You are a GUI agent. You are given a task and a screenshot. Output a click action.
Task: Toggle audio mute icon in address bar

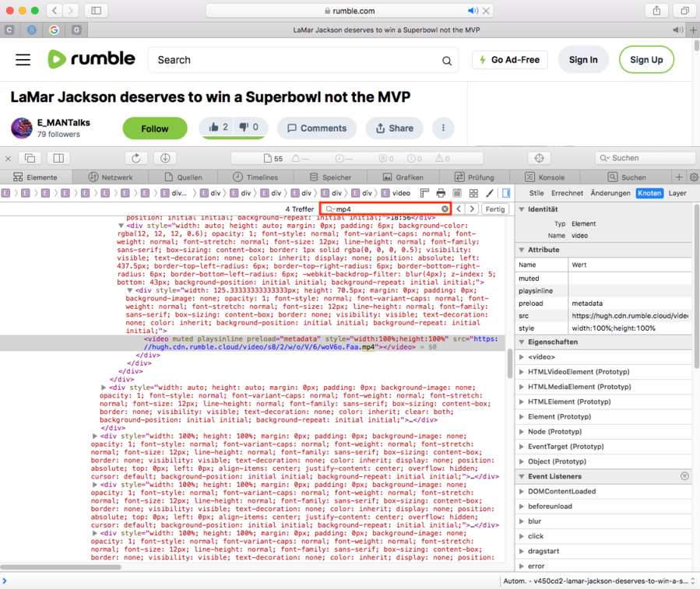(473, 11)
